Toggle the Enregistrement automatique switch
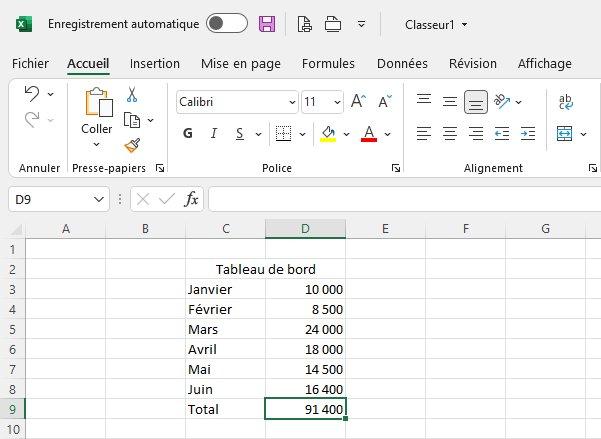This screenshot has width=601, height=439. 227,23
